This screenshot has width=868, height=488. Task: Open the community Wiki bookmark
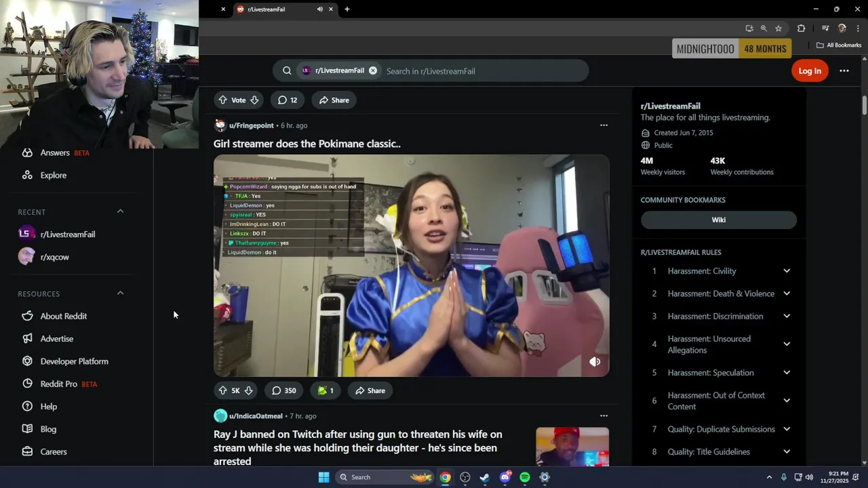pyautogui.click(x=719, y=220)
